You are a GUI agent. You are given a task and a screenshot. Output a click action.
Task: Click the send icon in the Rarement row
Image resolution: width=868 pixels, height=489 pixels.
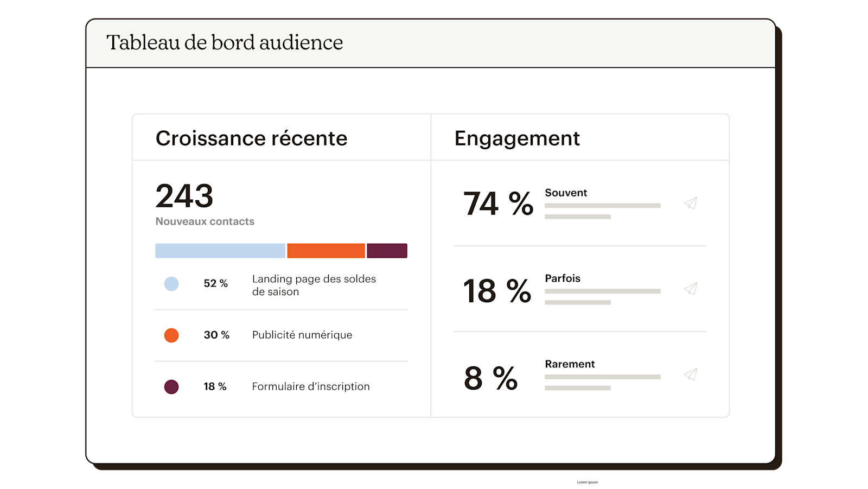(x=691, y=374)
